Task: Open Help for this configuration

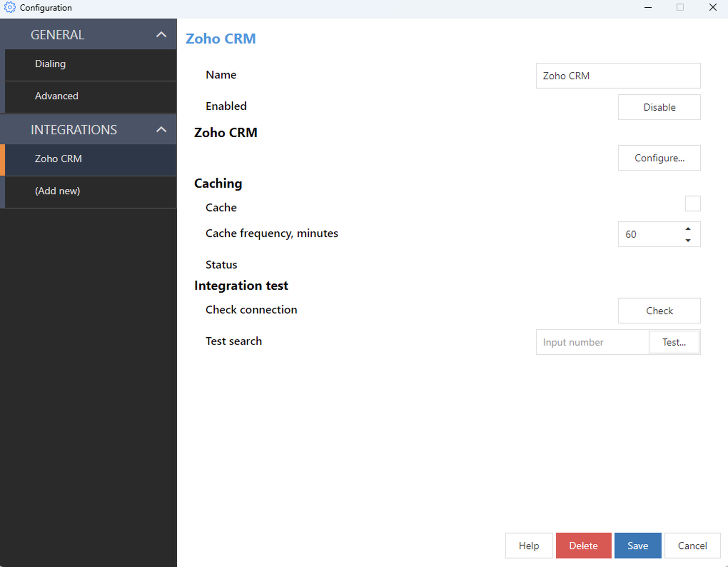Action: 529,546
